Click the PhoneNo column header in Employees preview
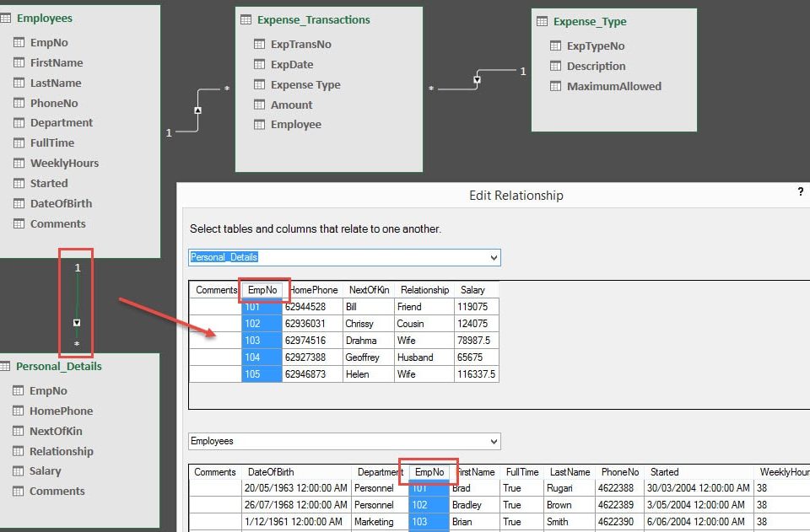The image size is (810, 532). click(x=620, y=472)
